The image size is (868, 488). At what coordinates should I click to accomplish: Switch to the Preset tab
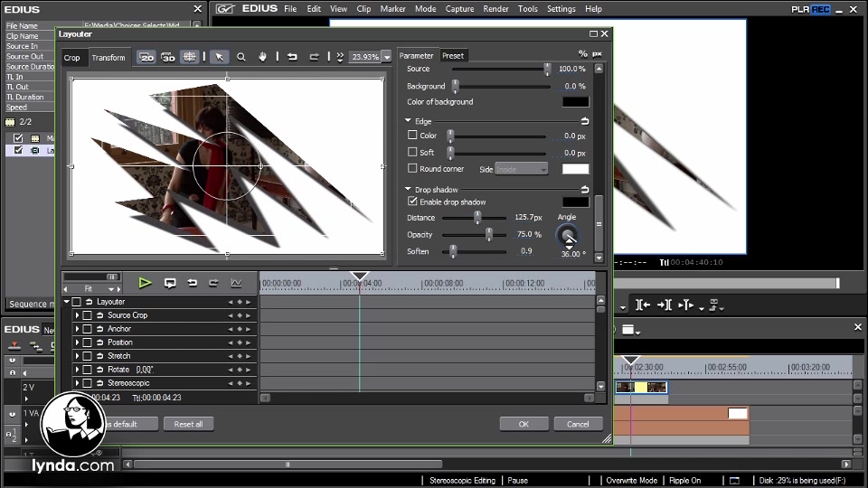tap(453, 56)
